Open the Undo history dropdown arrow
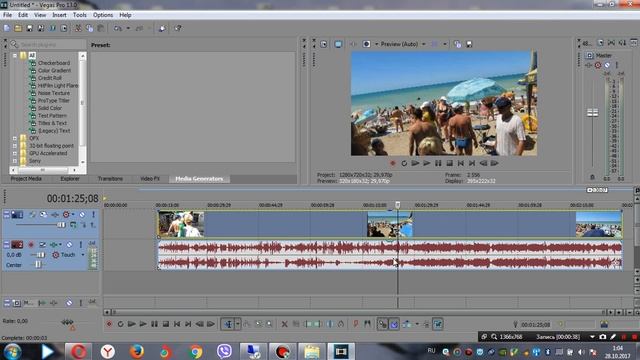640x360 pixels. click(128, 28)
